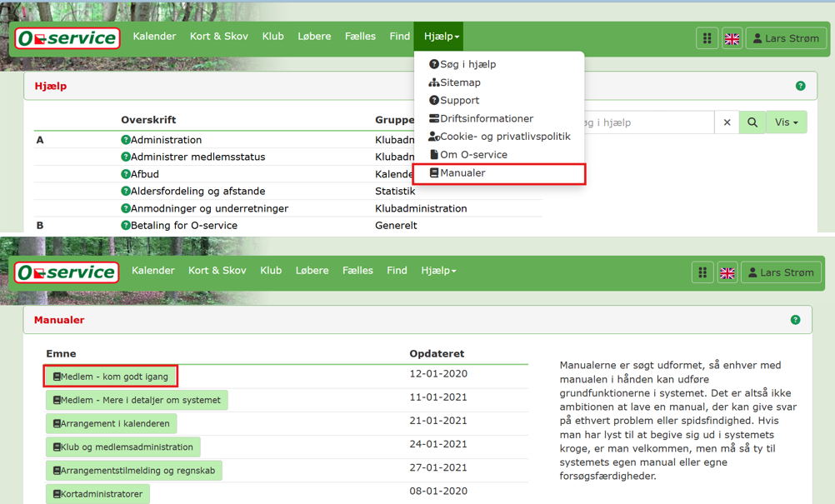Click the date 12-01-2020
This screenshot has width=835, height=504.
pos(438,373)
